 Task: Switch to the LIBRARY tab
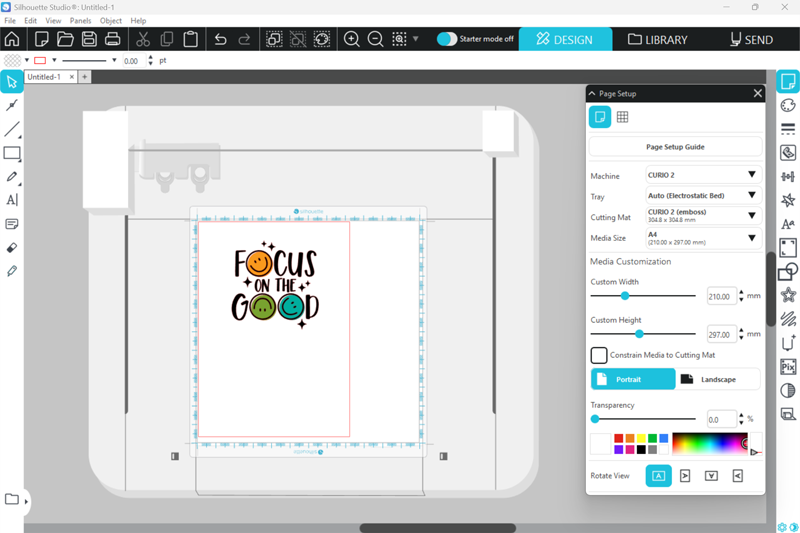(658, 40)
